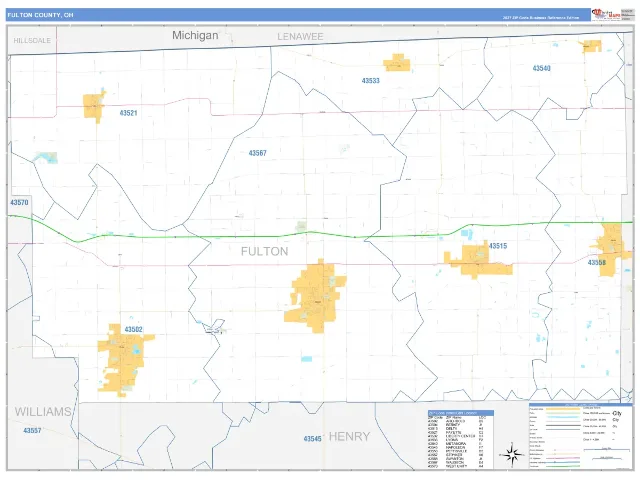Click the "WILLIAMS" county label

pos(43,411)
